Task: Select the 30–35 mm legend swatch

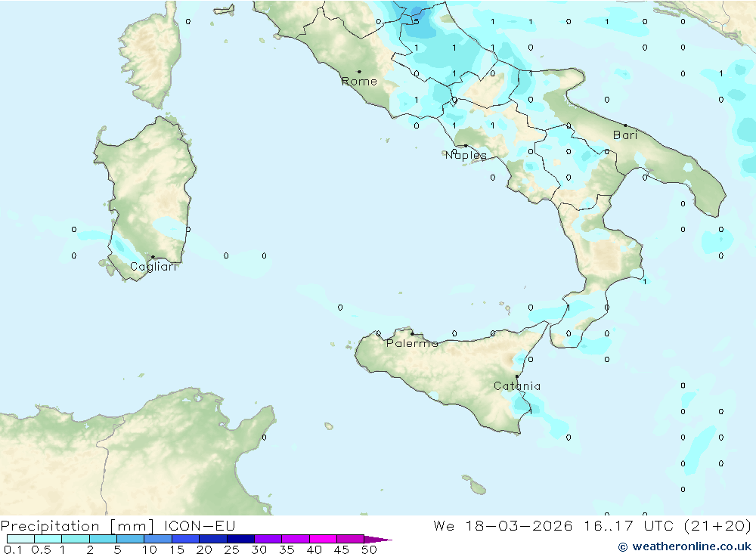Action: [x=268, y=539]
